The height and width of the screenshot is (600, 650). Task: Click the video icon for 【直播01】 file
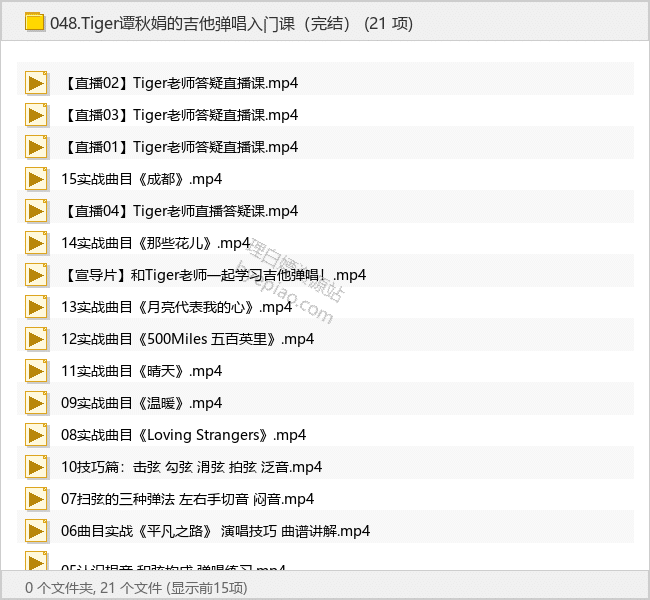tap(36, 147)
